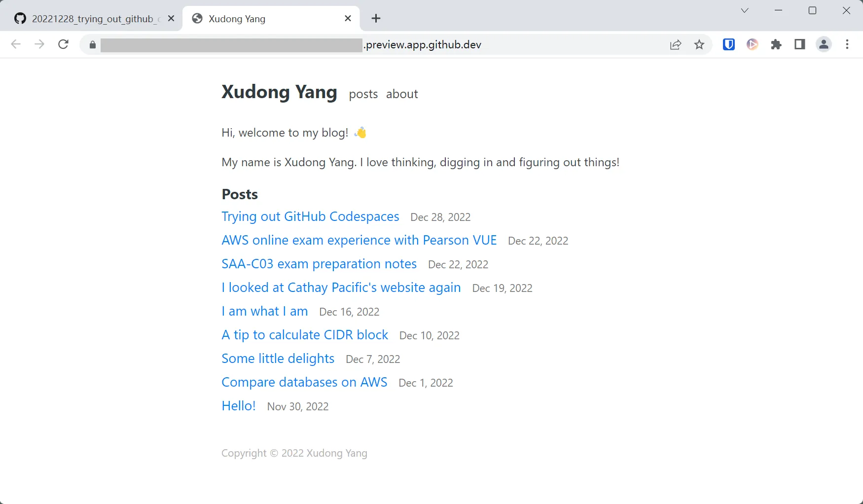The width and height of the screenshot is (863, 504).
Task: Click the browser profile avatar
Action: pyautogui.click(x=824, y=44)
